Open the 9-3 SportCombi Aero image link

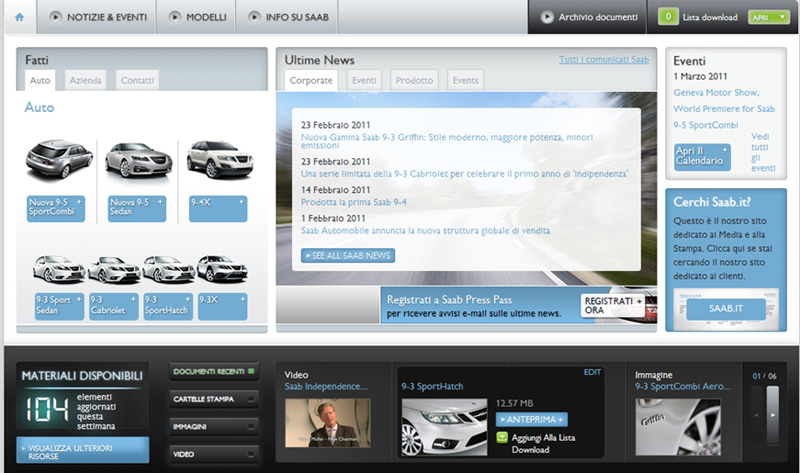click(683, 387)
